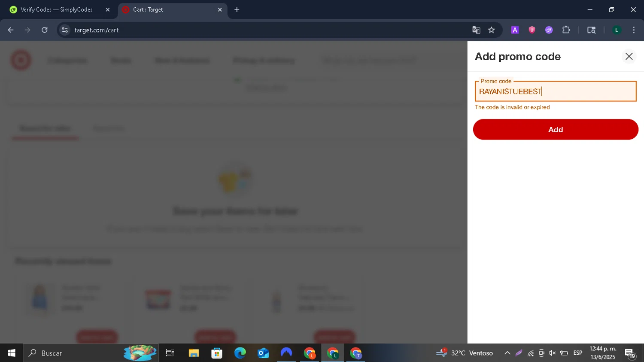Go forward to the next page
This screenshot has height=362, width=644.
pos(27,30)
